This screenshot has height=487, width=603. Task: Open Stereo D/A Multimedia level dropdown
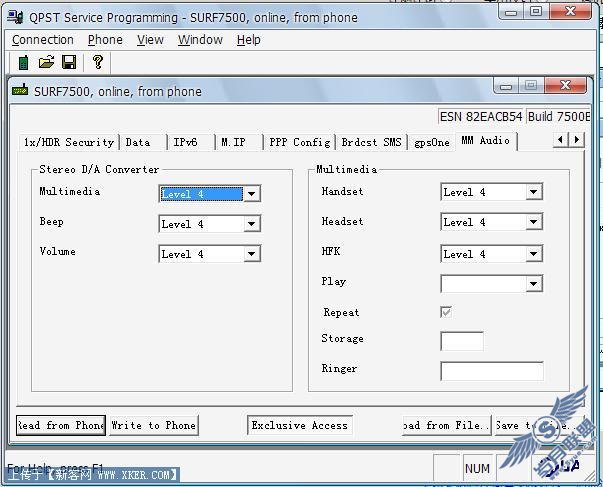[252, 194]
